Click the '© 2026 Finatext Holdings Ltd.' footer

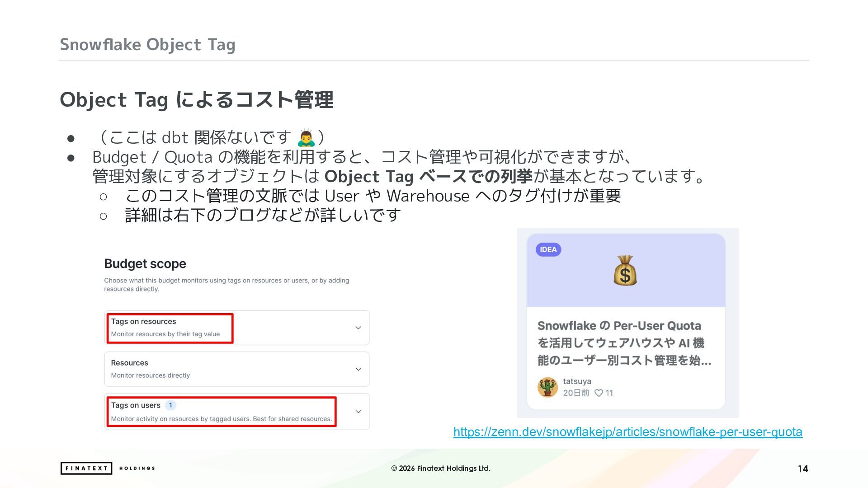[x=441, y=468]
